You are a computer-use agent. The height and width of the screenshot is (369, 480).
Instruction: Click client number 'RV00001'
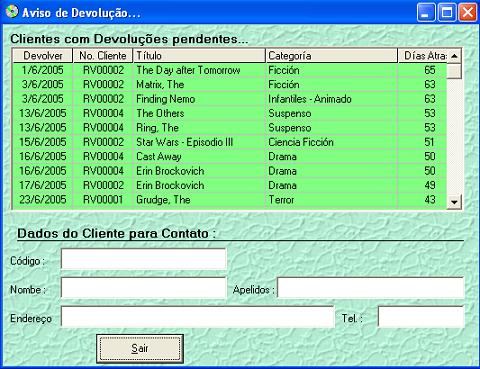pyautogui.click(x=103, y=200)
